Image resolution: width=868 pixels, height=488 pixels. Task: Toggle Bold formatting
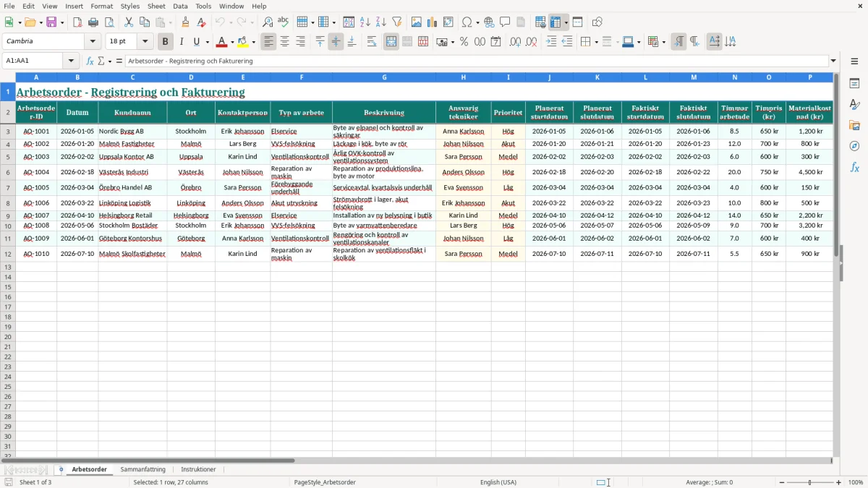(x=166, y=42)
